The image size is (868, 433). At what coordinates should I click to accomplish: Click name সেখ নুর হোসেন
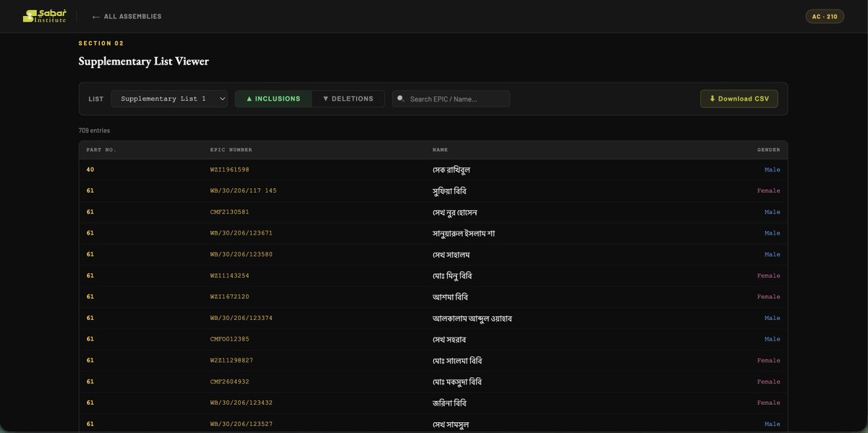point(454,212)
